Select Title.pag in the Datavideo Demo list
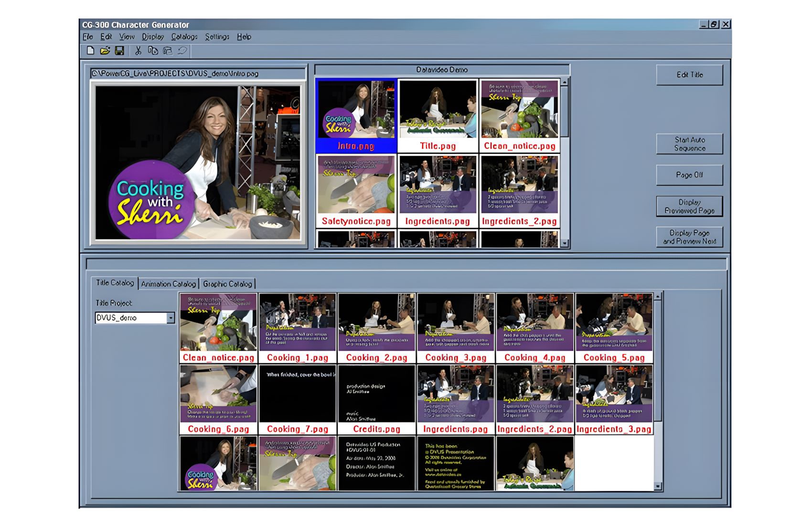The height and width of the screenshot is (525, 812). point(438,115)
